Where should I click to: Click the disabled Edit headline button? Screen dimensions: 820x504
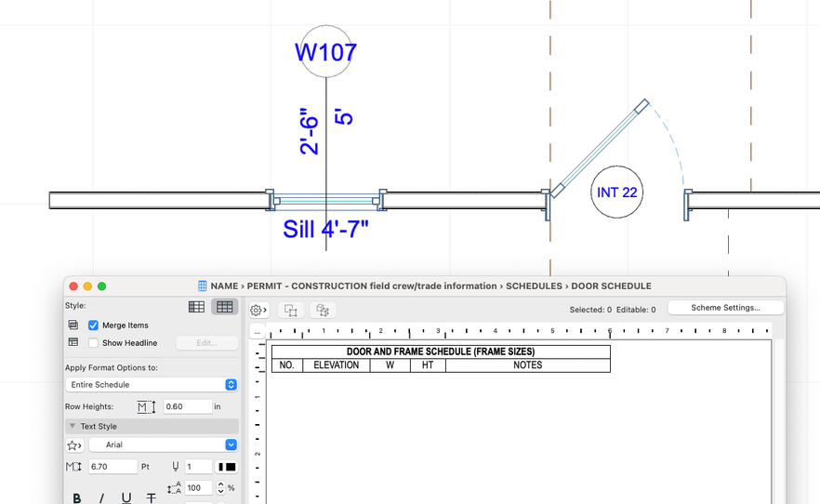(206, 343)
